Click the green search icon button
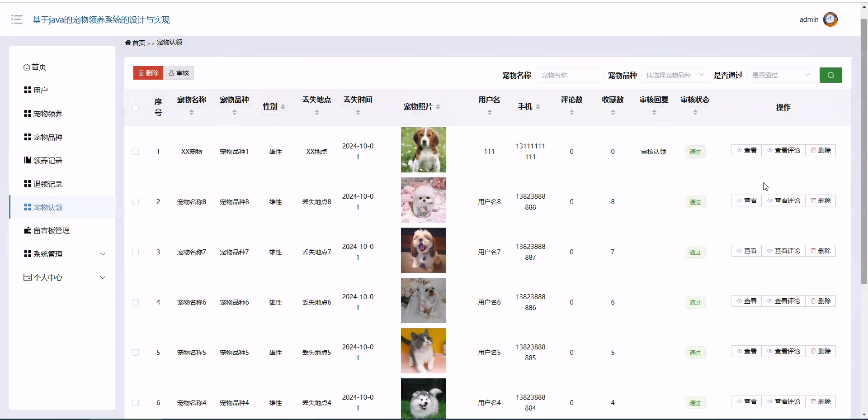 [830, 75]
